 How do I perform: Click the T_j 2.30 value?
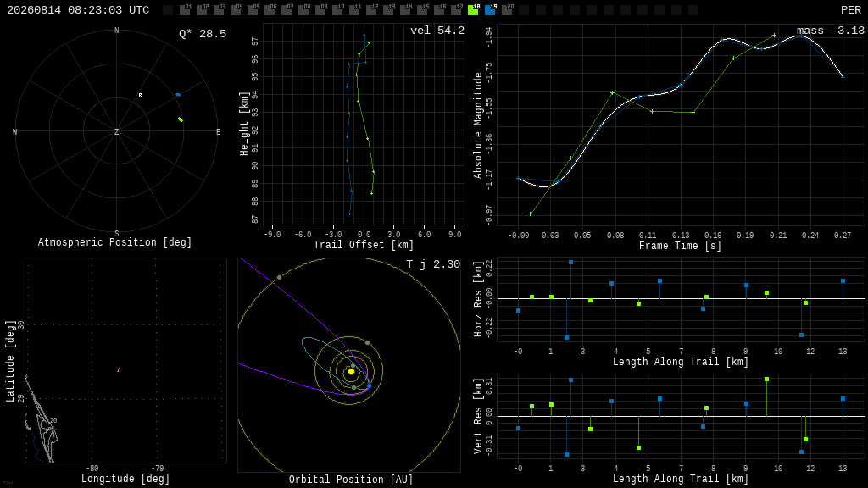(x=433, y=264)
